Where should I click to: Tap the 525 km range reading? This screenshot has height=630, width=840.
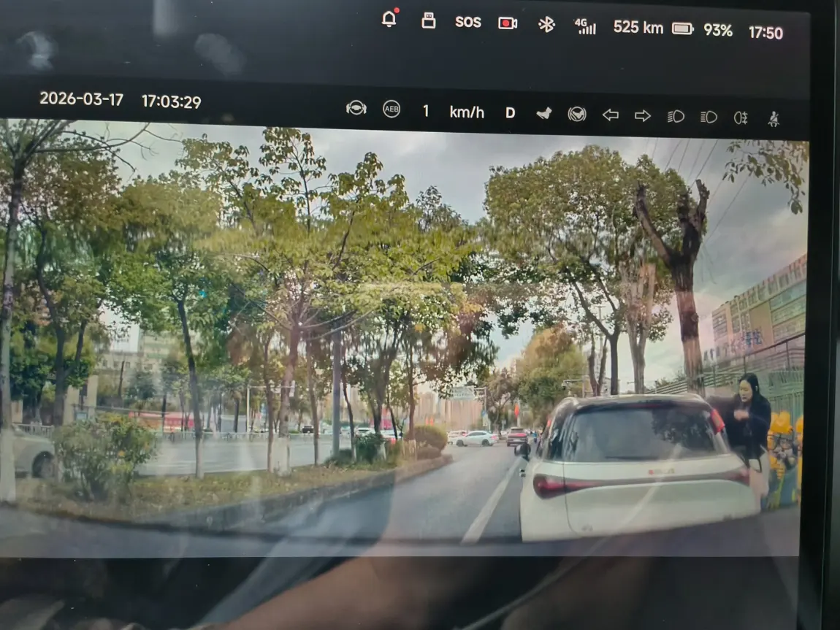[638, 28]
